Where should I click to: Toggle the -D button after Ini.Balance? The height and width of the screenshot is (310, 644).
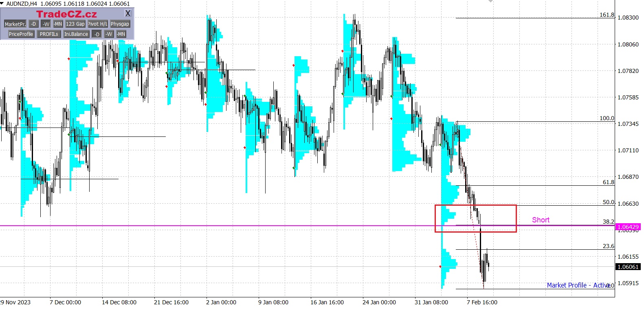pyautogui.click(x=97, y=34)
